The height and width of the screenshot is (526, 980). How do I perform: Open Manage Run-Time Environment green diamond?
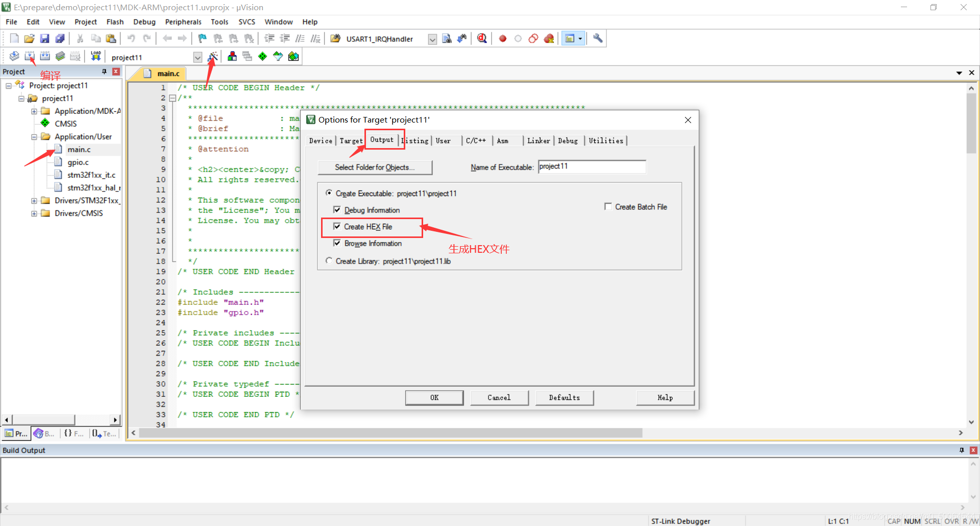(x=262, y=56)
